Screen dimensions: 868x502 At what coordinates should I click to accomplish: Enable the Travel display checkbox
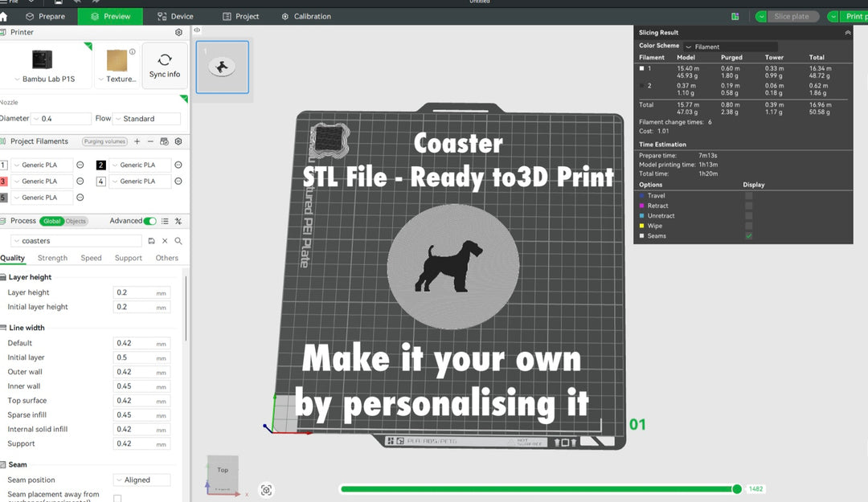(749, 195)
